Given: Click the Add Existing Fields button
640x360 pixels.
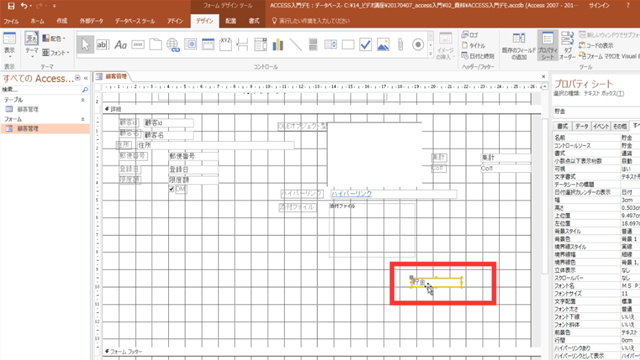Looking at the screenshot, I should tap(519, 46).
